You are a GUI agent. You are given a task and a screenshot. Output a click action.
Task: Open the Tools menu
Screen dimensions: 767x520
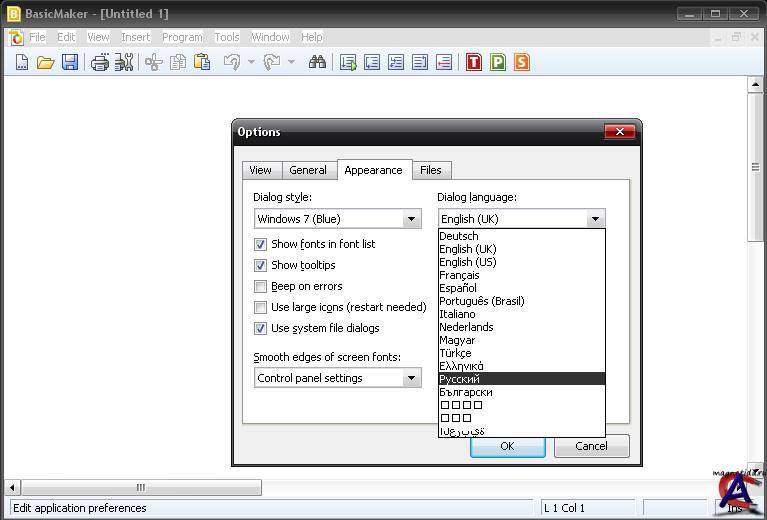pyautogui.click(x=227, y=37)
